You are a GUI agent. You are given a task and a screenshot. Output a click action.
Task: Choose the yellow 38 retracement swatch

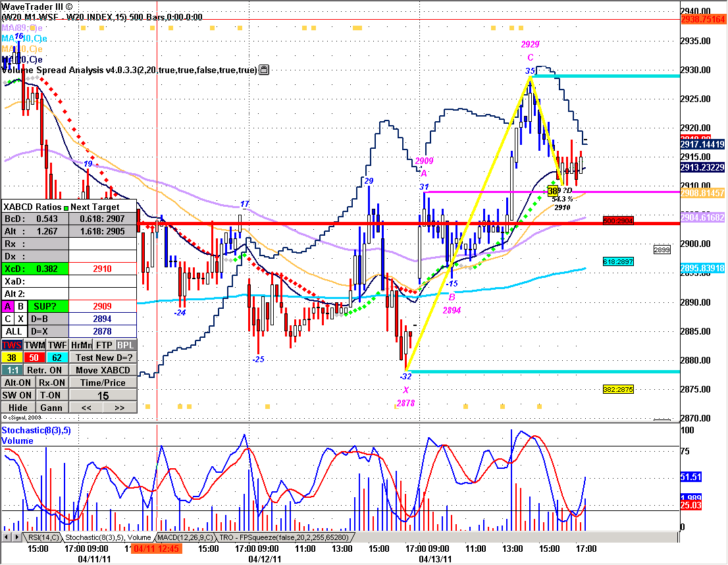pos(12,358)
